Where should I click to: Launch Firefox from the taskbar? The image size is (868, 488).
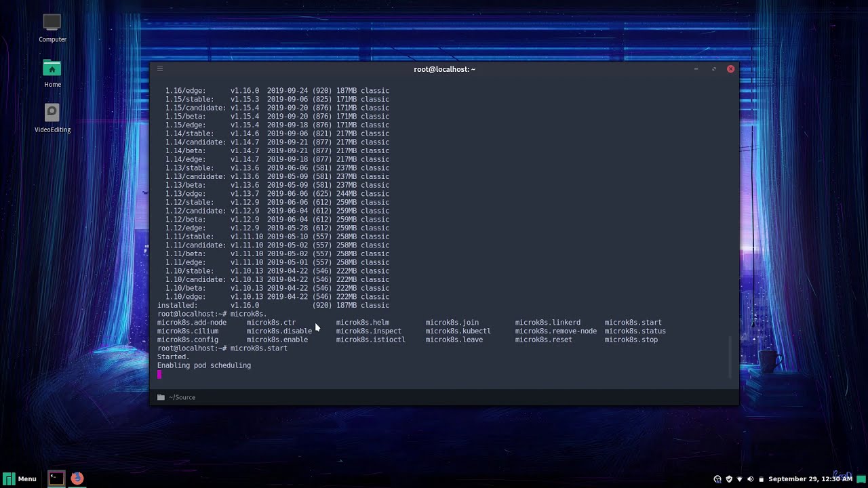click(x=77, y=479)
